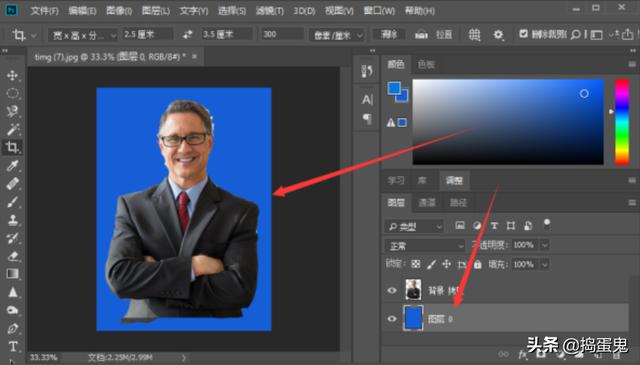The width and height of the screenshot is (640, 365).
Task: Select the Eyedropper tool
Action: pos(12,165)
